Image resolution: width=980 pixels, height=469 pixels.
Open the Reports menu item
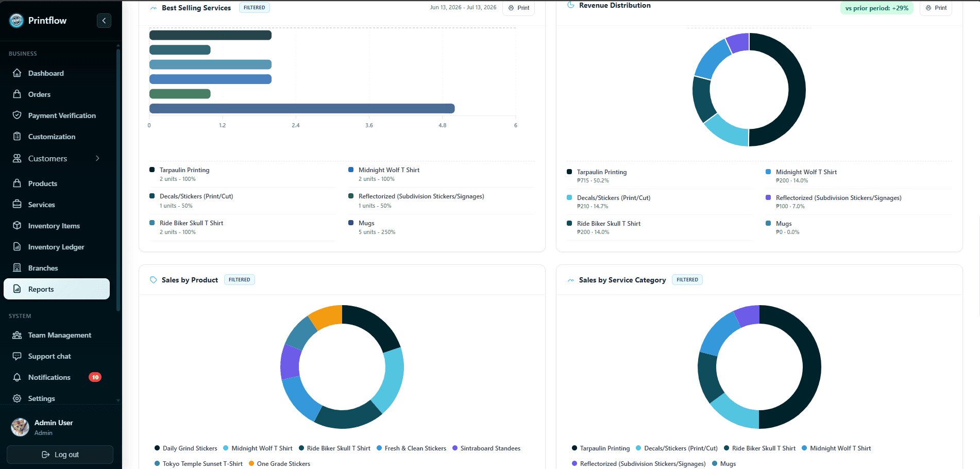coord(57,289)
